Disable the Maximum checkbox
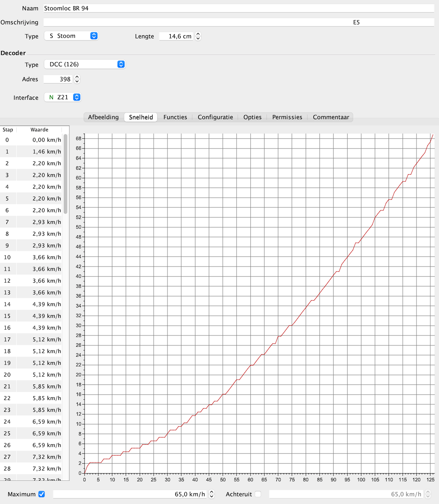The height and width of the screenshot is (504, 439). pos(42,494)
